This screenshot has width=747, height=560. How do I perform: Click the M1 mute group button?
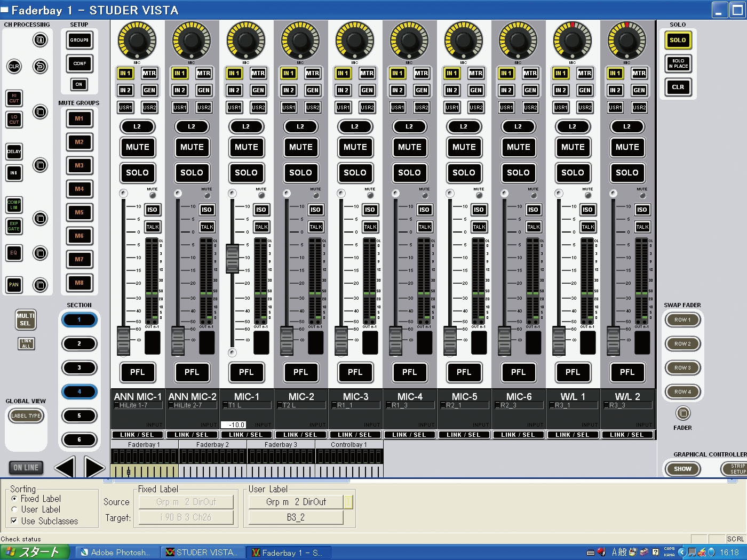tap(79, 118)
